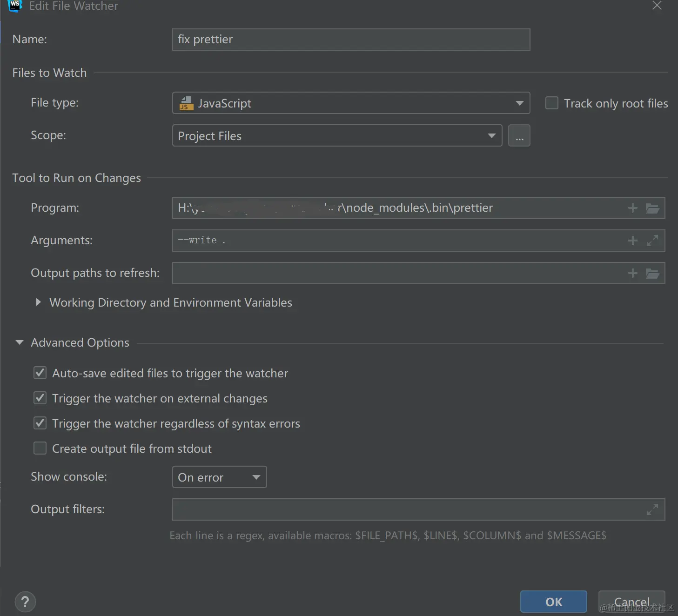Enable Create output file from stdout

click(x=40, y=448)
